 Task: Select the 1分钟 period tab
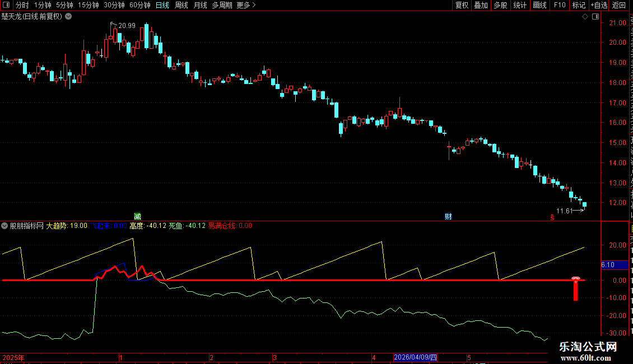tap(43, 5)
